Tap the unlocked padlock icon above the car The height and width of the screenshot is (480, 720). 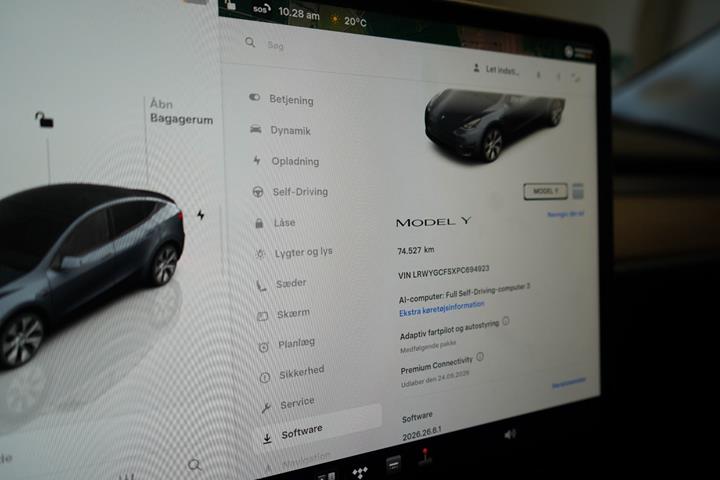(44, 119)
